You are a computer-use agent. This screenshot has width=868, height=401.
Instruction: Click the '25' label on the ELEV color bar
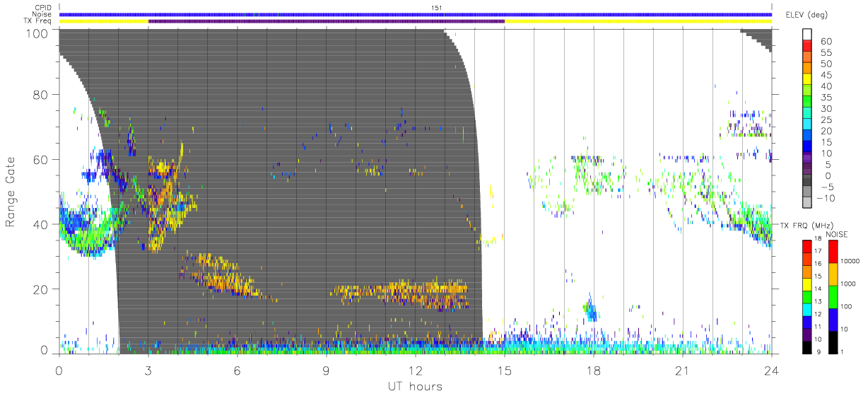[828, 120]
